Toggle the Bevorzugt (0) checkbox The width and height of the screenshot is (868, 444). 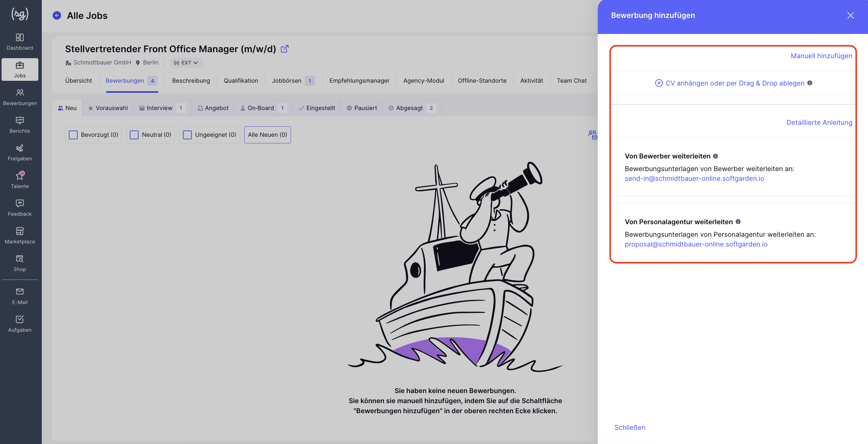73,135
